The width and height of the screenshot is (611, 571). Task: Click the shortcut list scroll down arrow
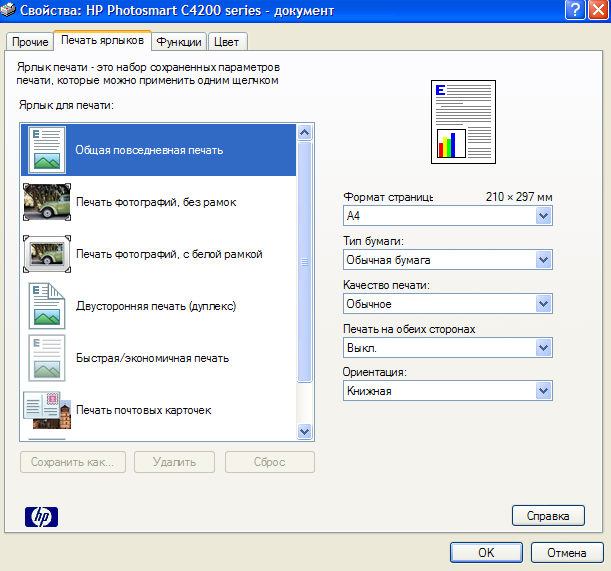tap(304, 431)
